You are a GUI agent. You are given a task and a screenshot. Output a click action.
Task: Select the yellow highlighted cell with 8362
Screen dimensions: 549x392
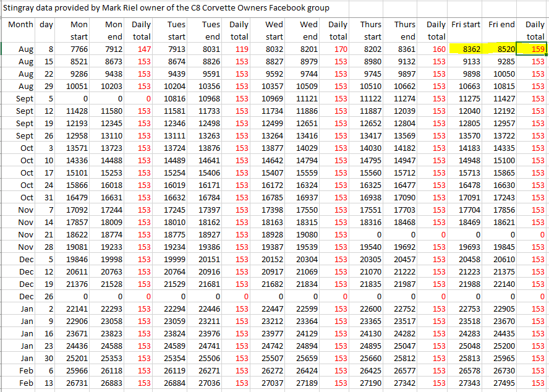[x=467, y=49]
